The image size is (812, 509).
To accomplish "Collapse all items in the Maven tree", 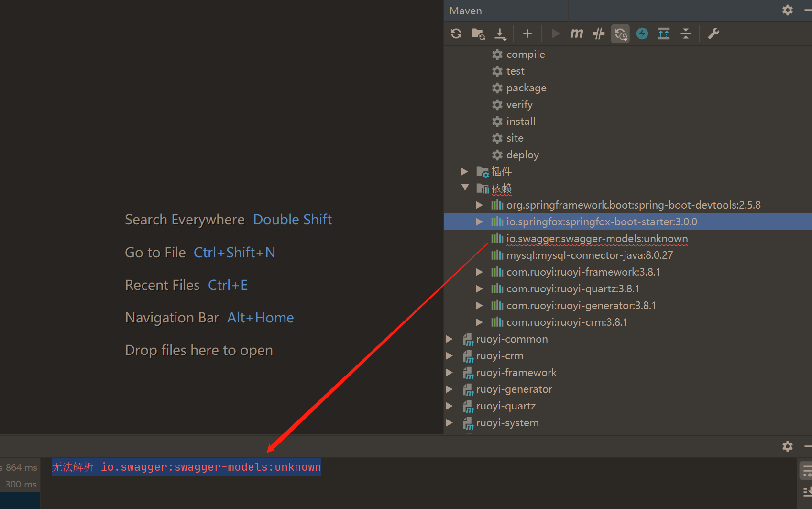I will (686, 33).
